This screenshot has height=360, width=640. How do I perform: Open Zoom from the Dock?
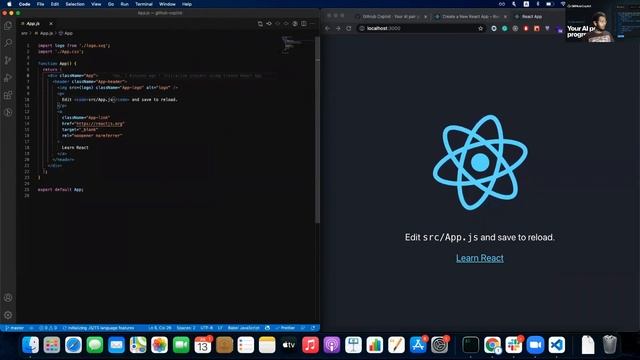pos(535,345)
